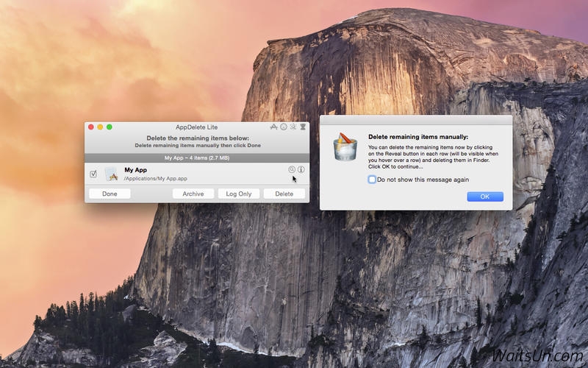Click the /Applications/My App.app path text
The width and height of the screenshot is (588, 368).
(x=156, y=179)
